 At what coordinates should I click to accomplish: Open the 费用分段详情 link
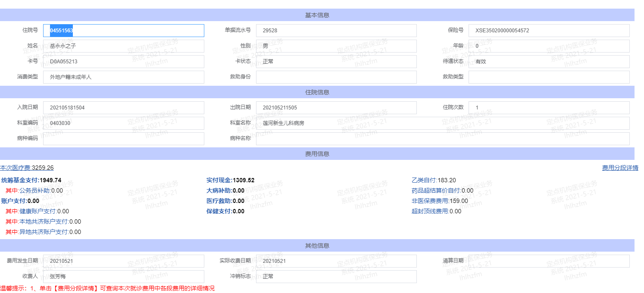pos(620,168)
